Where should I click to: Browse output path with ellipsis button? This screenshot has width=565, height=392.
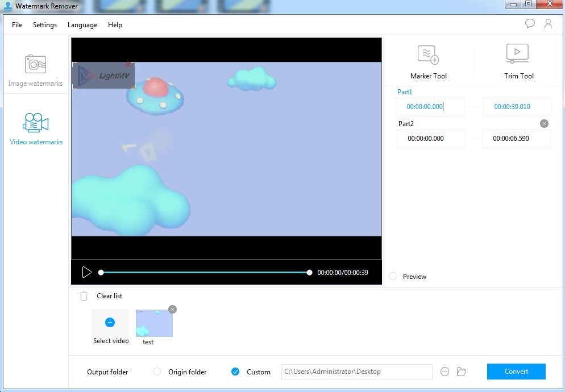[x=445, y=372]
